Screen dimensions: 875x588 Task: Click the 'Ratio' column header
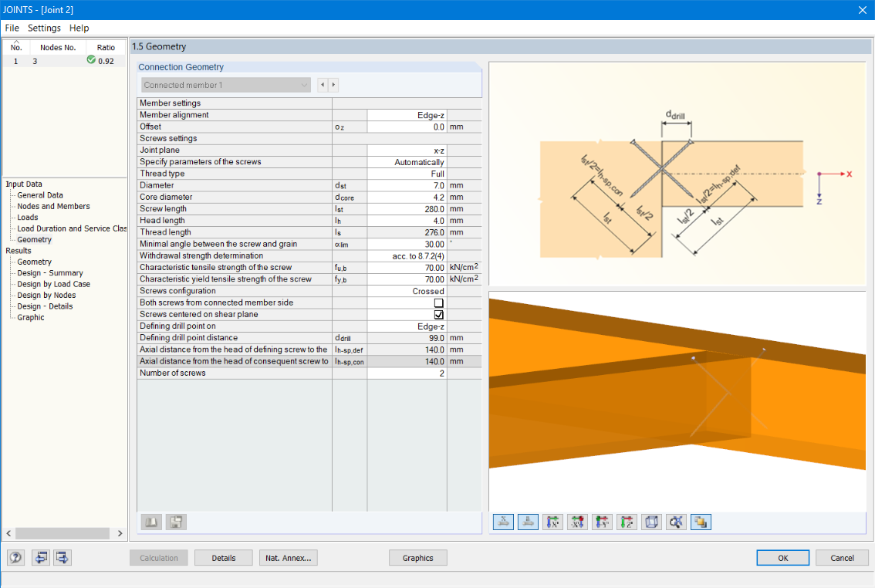coord(106,47)
